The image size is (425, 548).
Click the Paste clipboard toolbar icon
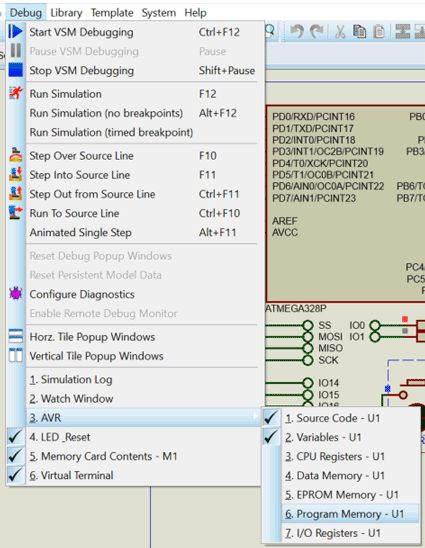[x=379, y=32]
